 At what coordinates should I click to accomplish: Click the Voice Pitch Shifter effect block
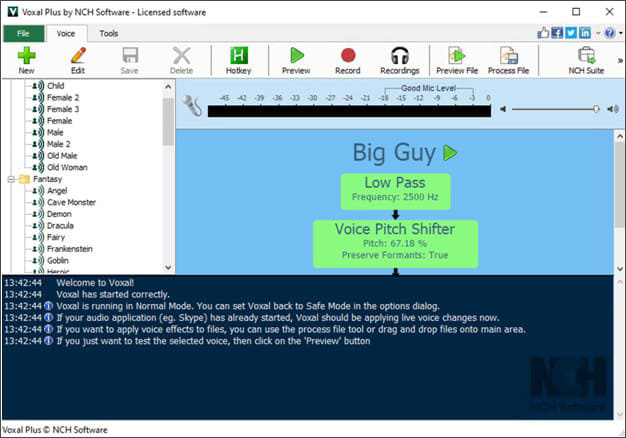(x=395, y=244)
